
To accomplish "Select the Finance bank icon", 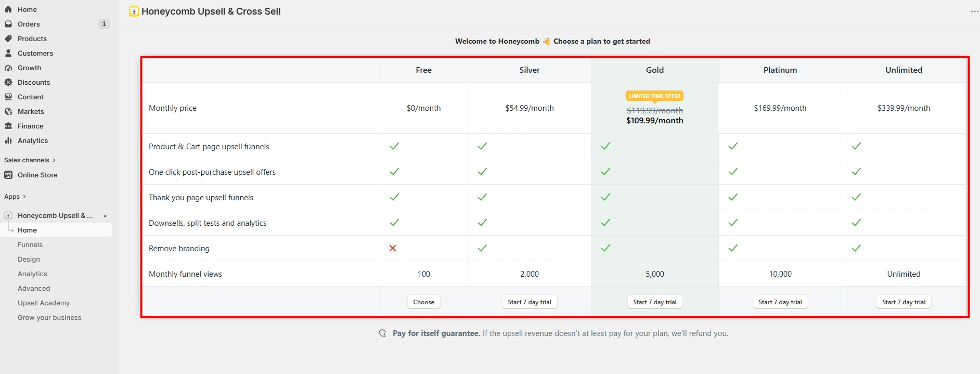I will click(8, 126).
